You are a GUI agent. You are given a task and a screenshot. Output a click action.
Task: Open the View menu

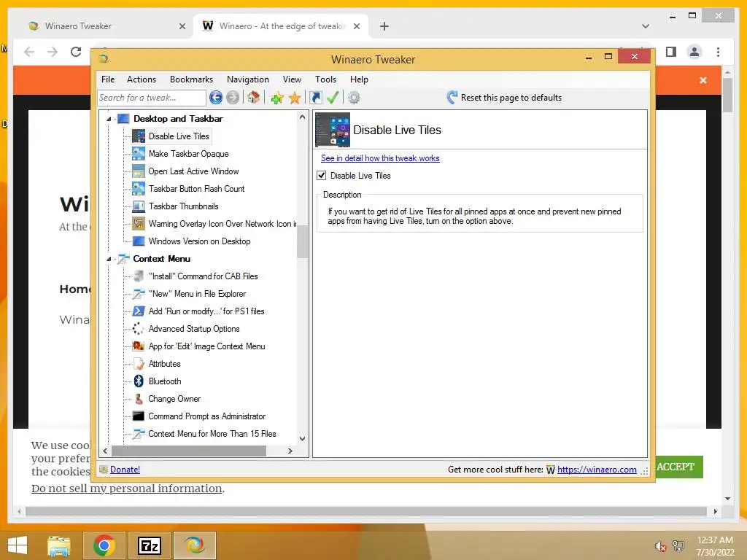tap(292, 79)
